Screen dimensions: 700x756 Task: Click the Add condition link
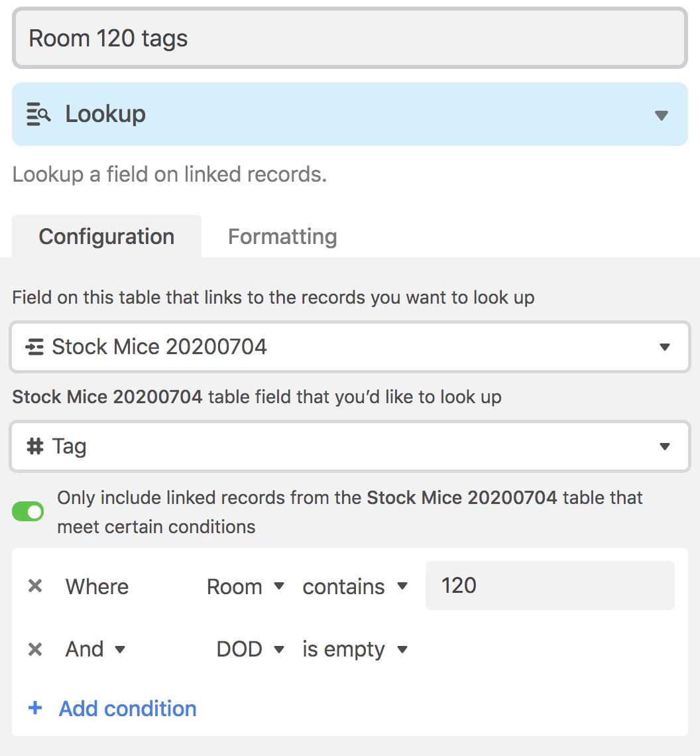pyautogui.click(x=127, y=708)
